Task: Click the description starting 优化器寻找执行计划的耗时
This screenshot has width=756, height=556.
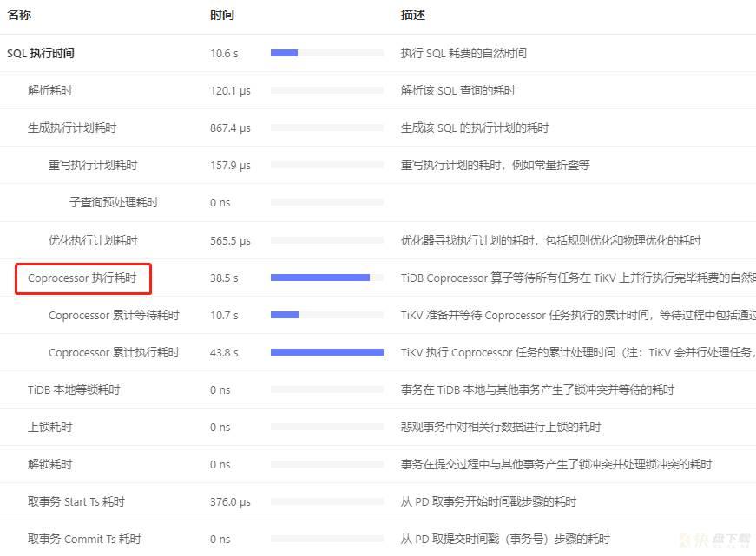Action: (x=550, y=240)
